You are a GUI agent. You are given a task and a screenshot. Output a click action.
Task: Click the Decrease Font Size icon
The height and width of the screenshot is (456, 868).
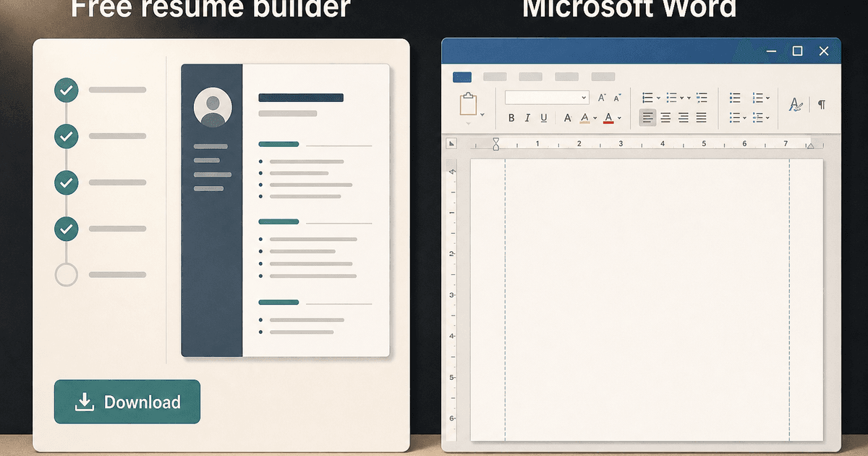click(617, 97)
